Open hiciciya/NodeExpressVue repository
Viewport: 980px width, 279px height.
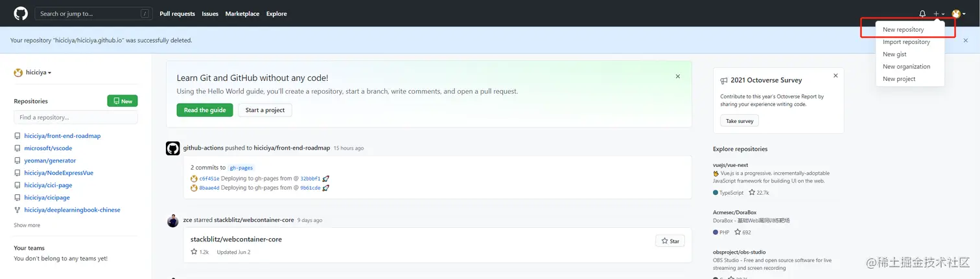[59, 173]
